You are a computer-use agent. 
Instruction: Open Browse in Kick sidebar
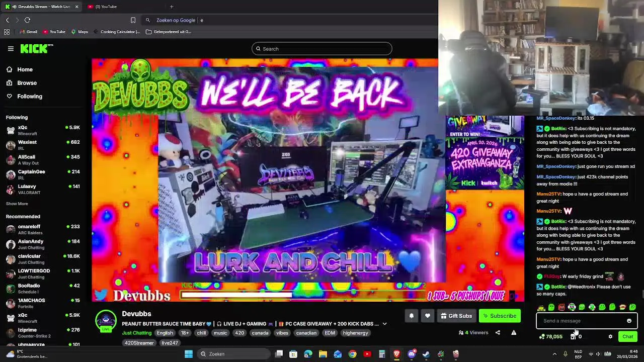pyautogui.click(x=27, y=83)
